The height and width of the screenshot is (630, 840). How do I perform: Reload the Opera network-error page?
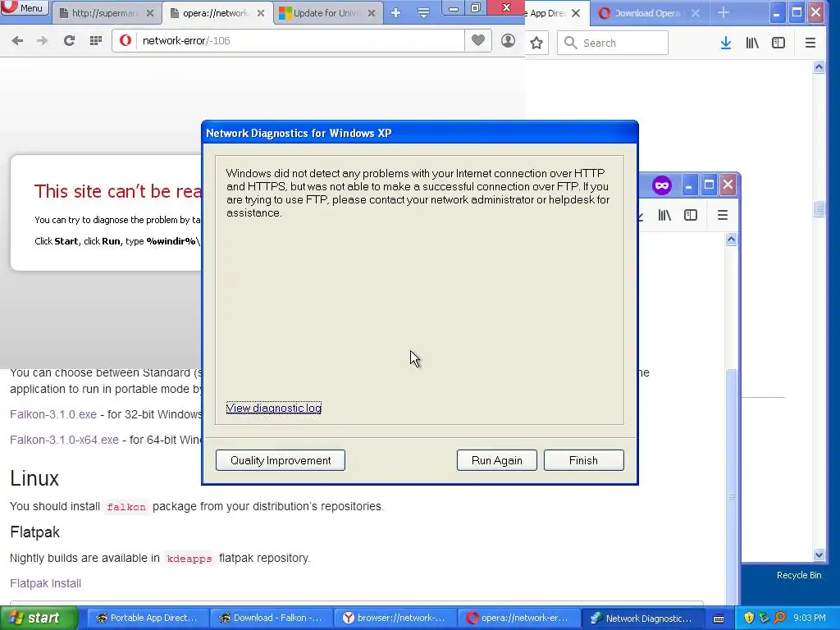(x=69, y=41)
